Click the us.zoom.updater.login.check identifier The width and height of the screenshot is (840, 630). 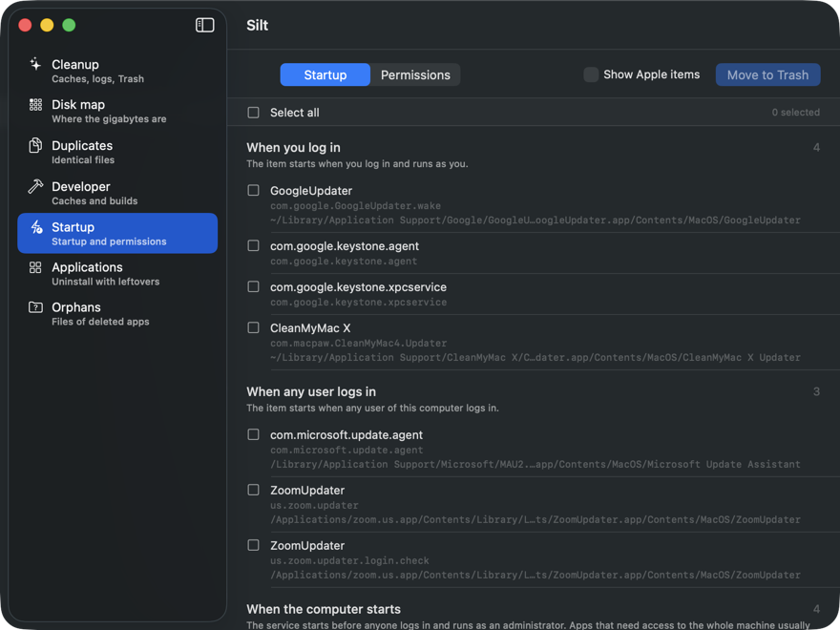tap(349, 560)
